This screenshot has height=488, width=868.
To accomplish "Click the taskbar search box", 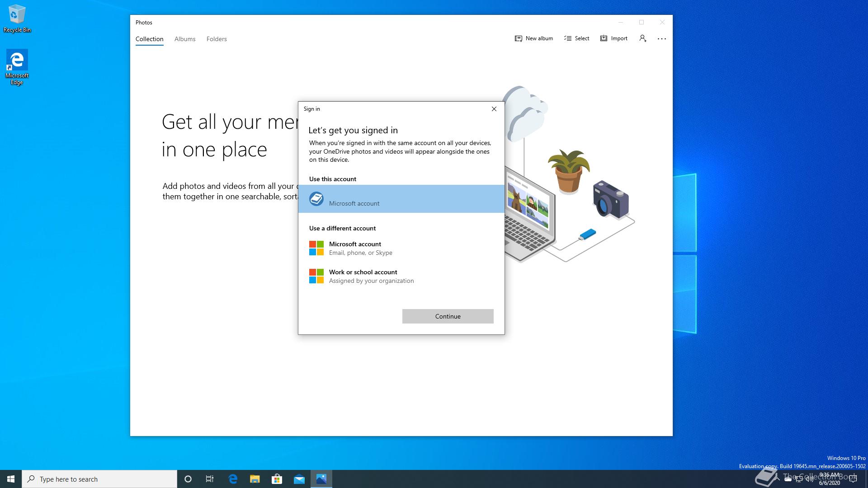I will [99, 479].
